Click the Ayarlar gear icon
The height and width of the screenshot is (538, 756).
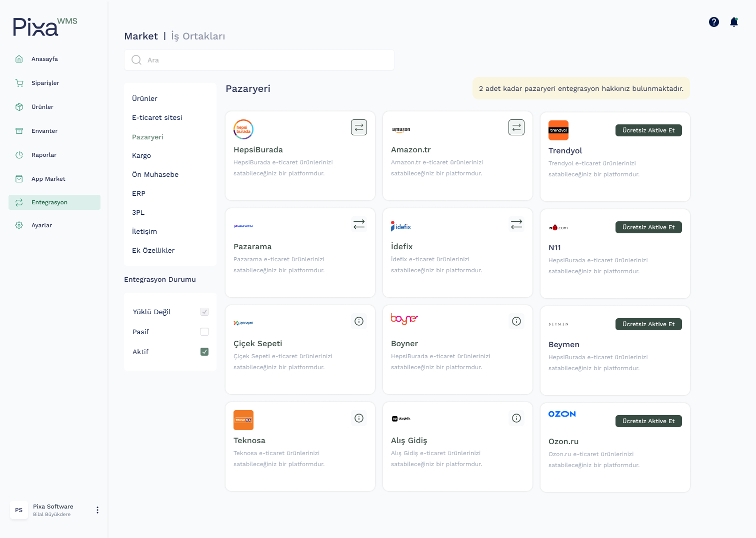coord(19,225)
